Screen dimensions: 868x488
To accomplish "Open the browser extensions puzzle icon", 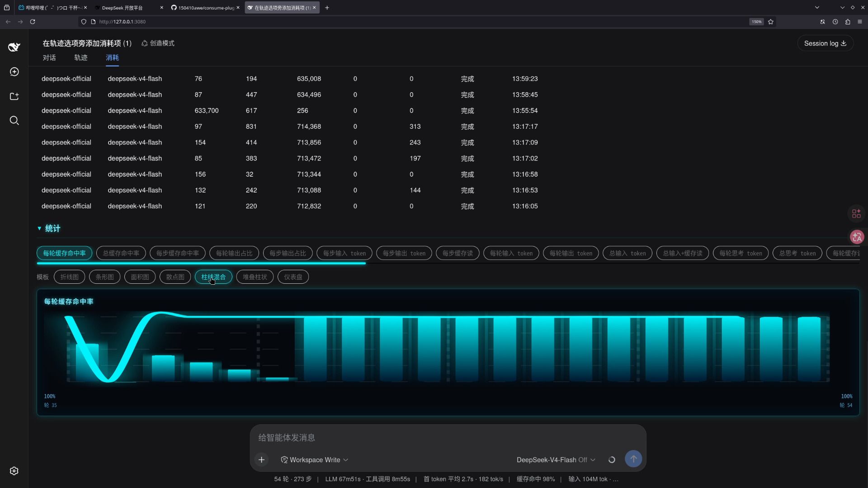I will click(848, 22).
